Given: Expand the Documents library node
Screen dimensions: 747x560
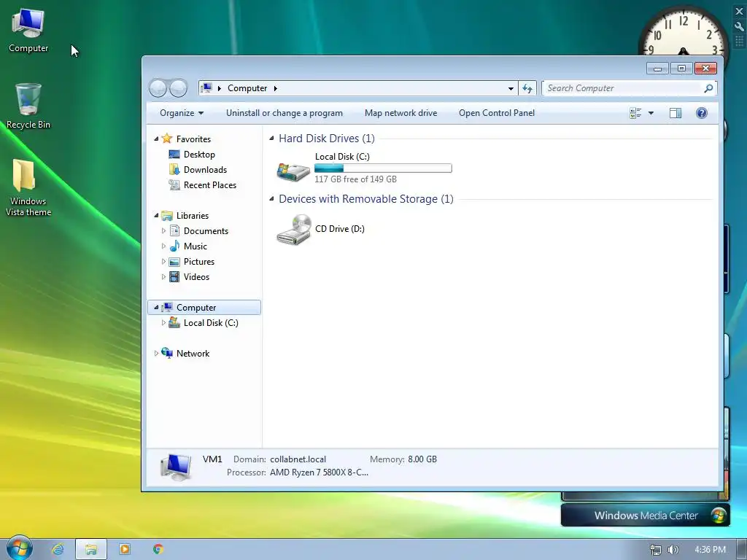Looking at the screenshot, I should pyautogui.click(x=163, y=231).
